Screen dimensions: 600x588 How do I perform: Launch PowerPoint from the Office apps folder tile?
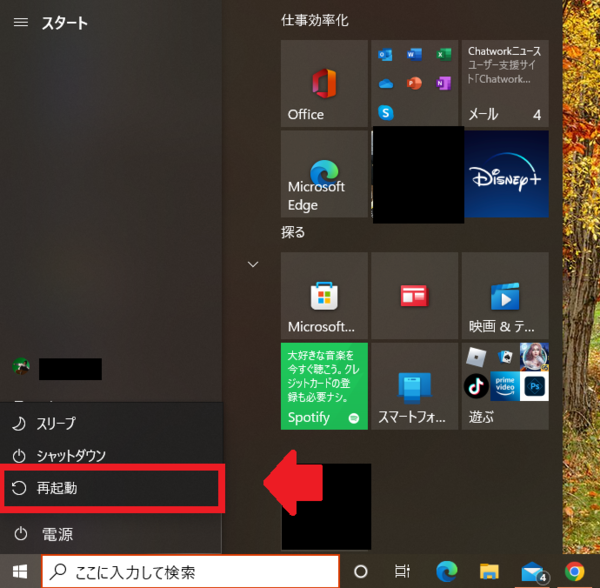[414, 83]
